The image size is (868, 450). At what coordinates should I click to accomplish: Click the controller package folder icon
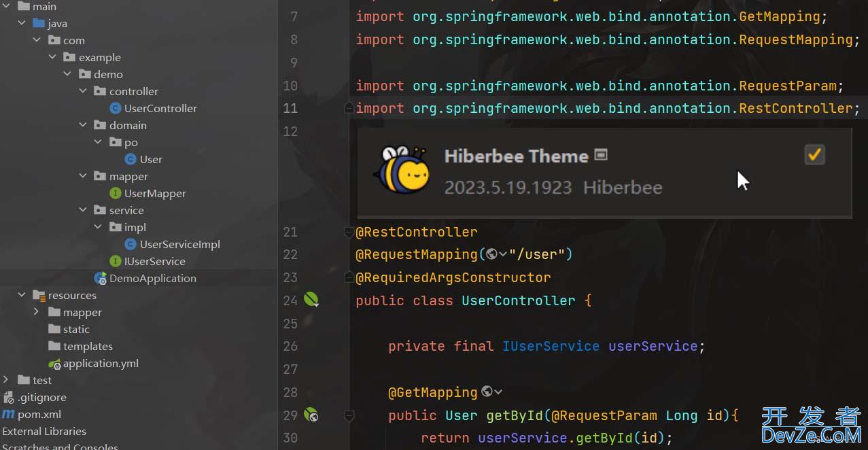pyautogui.click(x=100, y=91)
